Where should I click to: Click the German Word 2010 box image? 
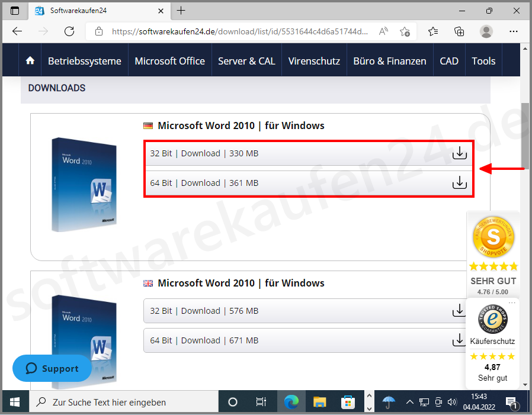tap(84, 185)
